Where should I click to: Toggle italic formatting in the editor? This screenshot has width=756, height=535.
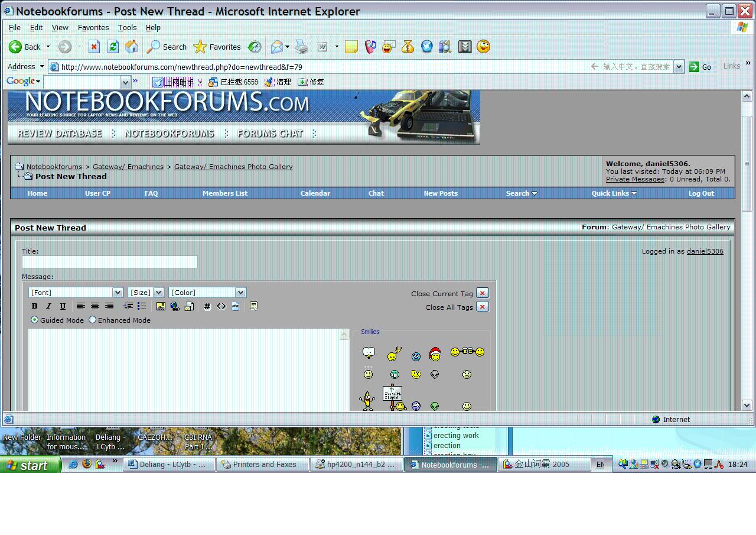tap(48, 306)
